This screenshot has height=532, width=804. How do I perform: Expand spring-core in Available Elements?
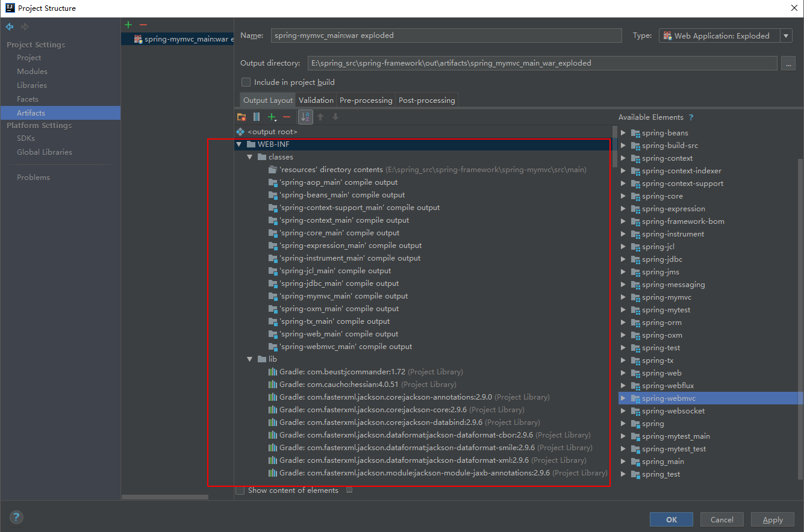pos(623,196)
